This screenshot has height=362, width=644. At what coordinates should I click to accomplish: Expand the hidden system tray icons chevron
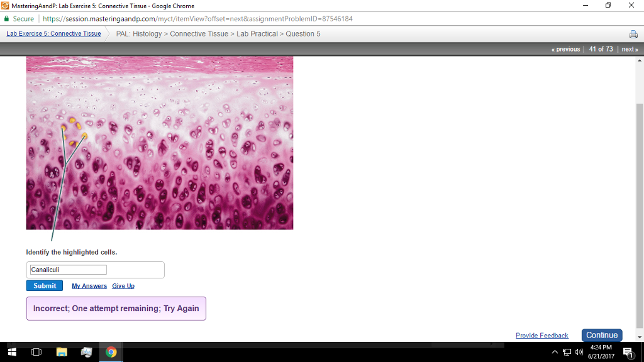point(555,353)
